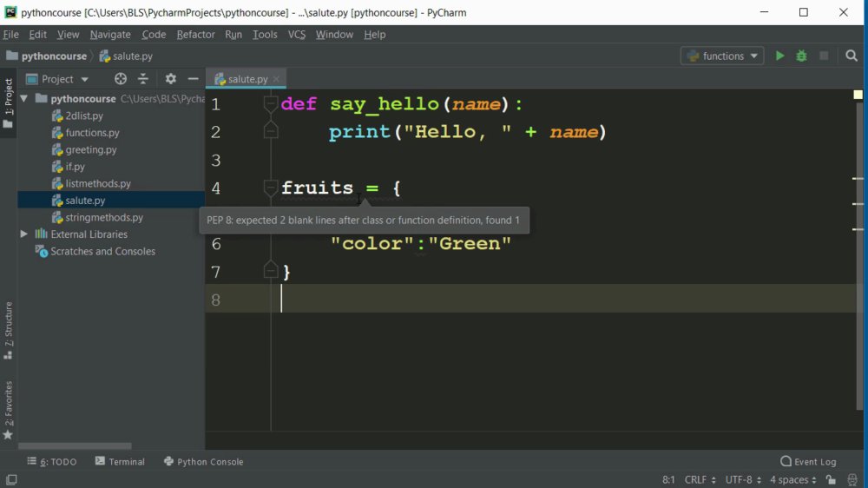Click the inspections profile icon in status bar

pos(852,479)
